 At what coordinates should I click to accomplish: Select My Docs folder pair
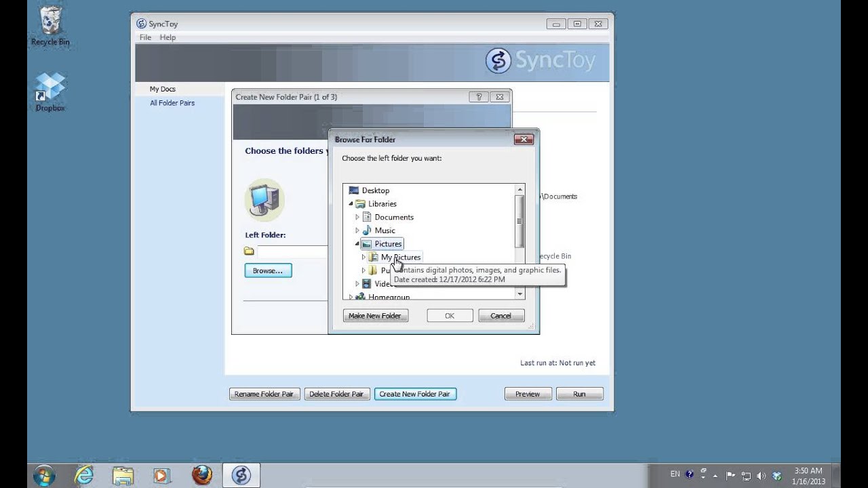[163, 89]
